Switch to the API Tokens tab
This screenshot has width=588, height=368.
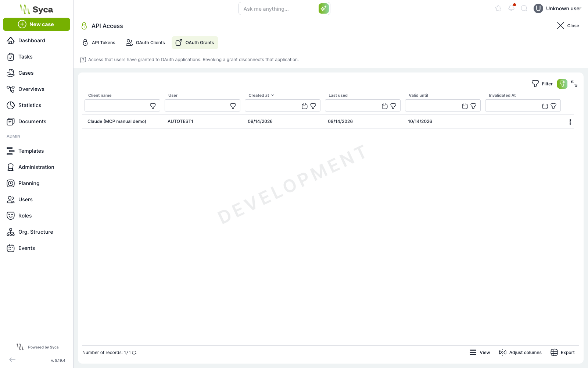pos(98,43)
